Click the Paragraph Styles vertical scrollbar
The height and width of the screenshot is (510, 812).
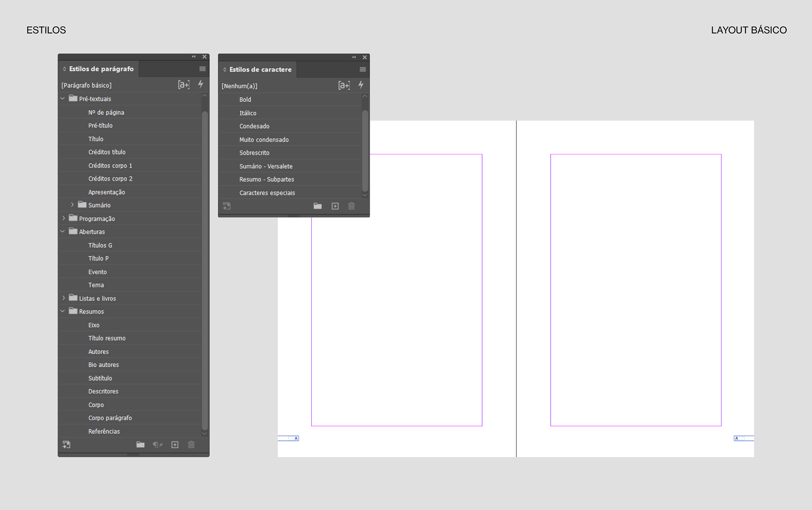pos(205,271)
